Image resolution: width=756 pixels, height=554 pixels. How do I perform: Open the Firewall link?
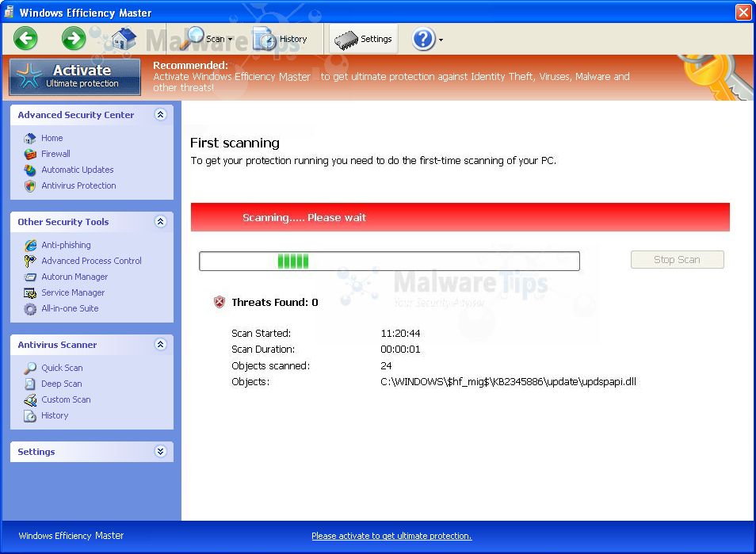[x=56, y=154]
